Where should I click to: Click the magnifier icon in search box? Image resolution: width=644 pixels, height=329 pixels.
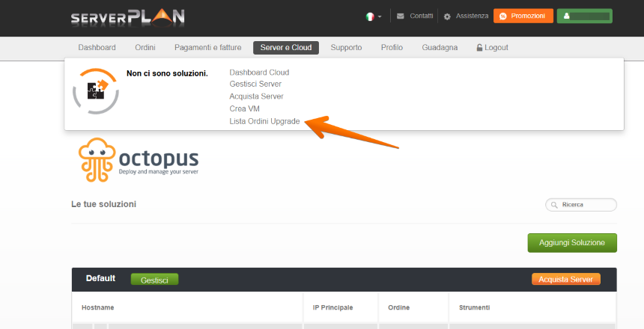pyautogui.click(x=555, y=204)
